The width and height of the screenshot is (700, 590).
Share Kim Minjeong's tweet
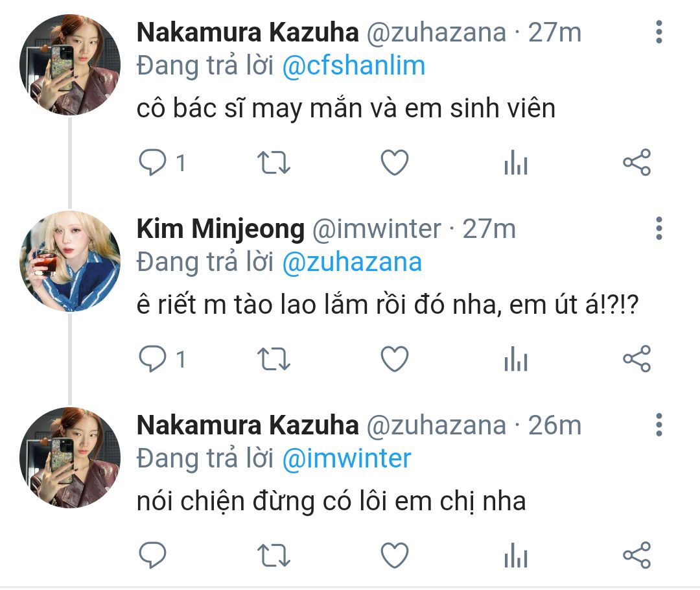coord(637,359)
